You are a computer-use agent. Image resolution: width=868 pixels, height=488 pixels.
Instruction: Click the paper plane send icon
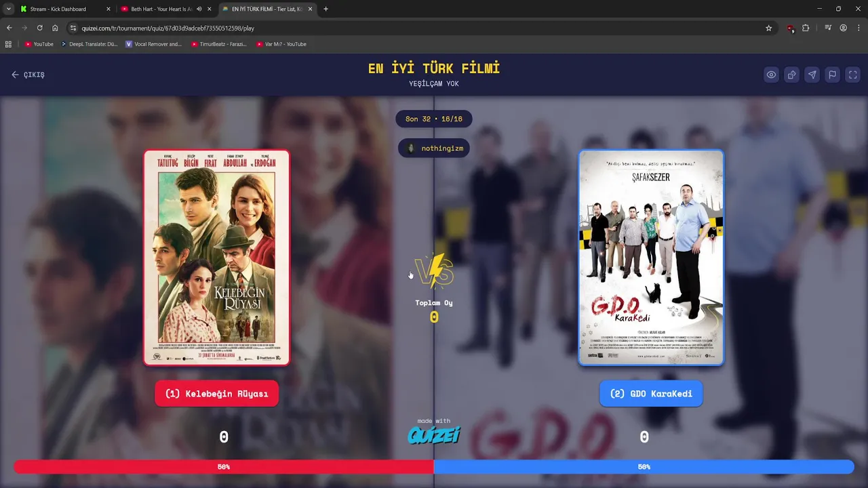point(812,75)
